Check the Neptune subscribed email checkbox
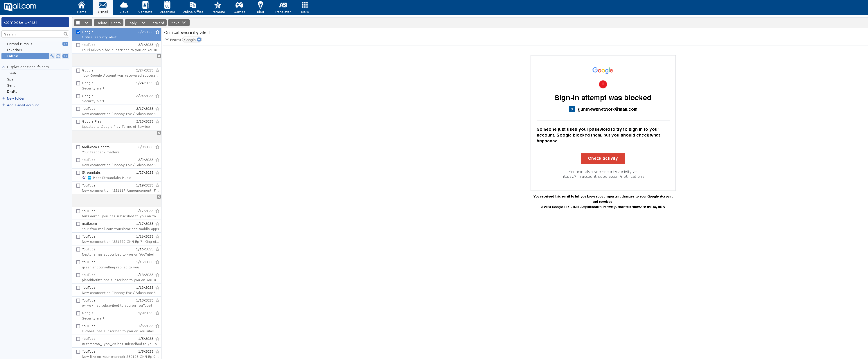 [78, 249]
